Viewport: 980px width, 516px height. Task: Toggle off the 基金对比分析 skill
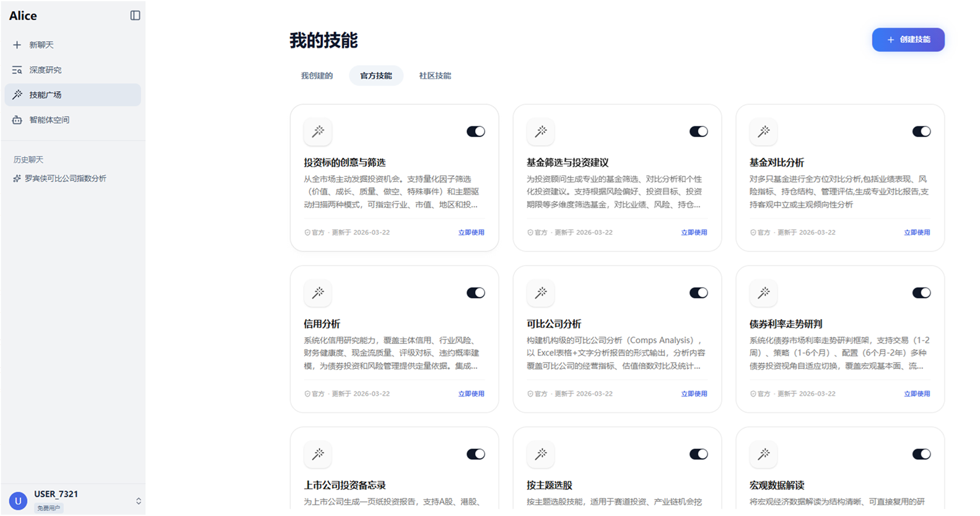921,131
